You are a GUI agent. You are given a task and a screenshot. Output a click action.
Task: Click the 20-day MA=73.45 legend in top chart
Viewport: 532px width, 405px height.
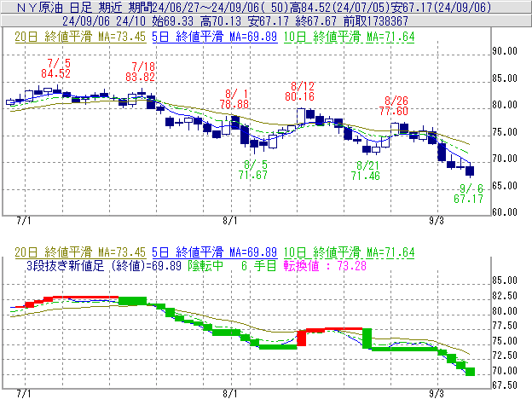[80, 37]
